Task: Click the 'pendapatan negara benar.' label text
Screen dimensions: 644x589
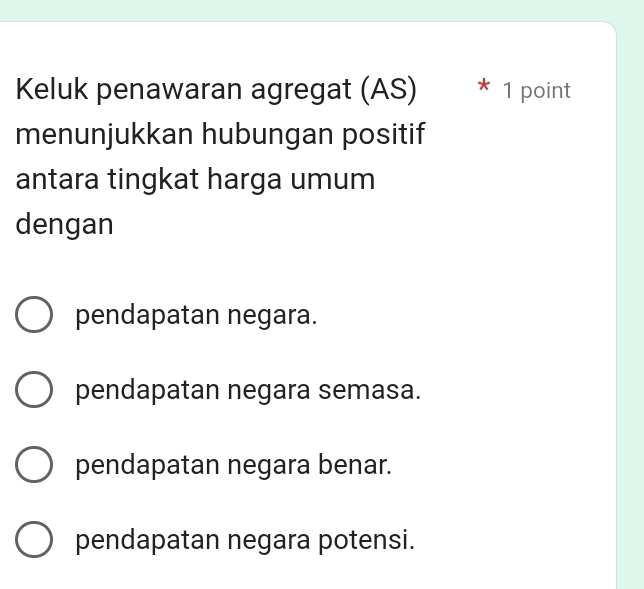Action: [234, 466]
